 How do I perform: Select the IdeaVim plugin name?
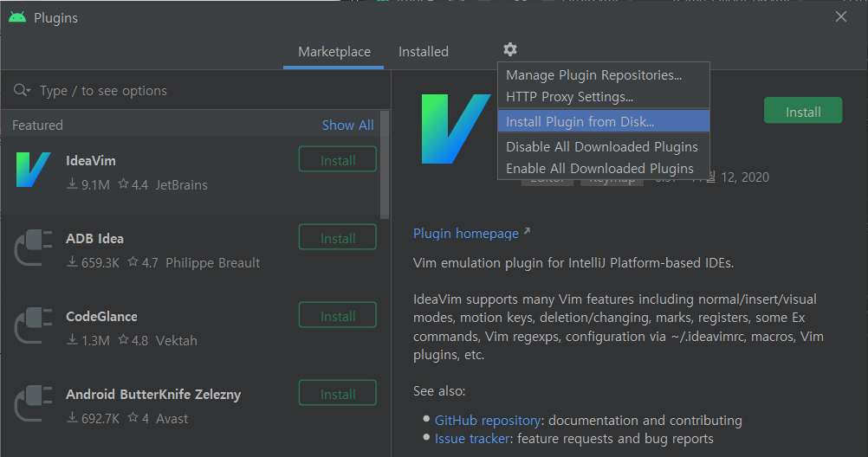(91, 161)
